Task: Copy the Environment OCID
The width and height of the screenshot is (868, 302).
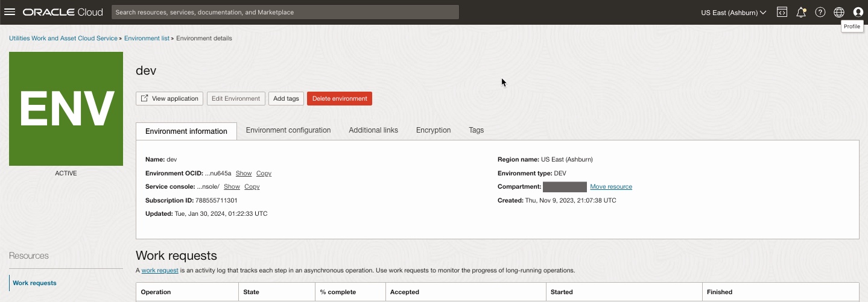Action: coord(264,173)
